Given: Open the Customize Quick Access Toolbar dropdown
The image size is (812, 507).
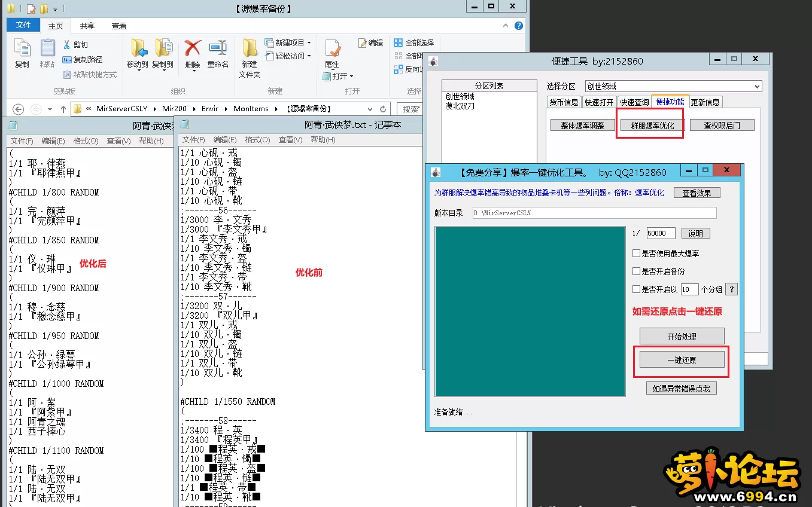Looking at the screenshot, I should tap(55, 9).
